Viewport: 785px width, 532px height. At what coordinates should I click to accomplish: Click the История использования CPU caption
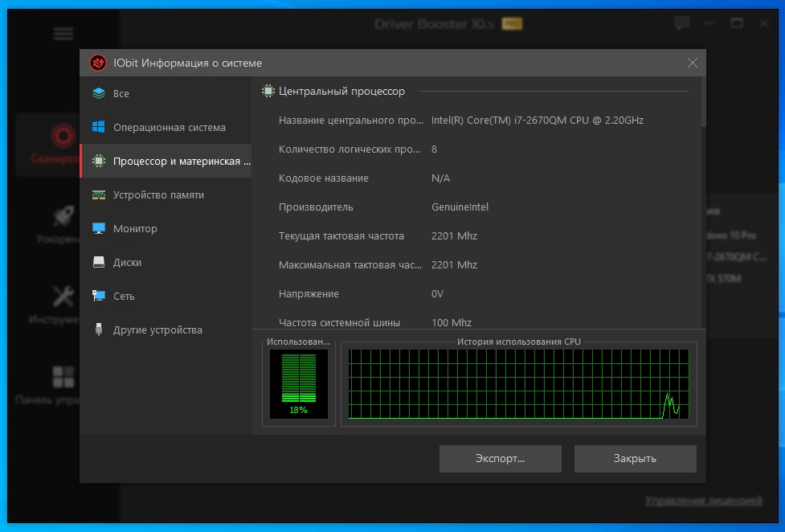[x=519, y=342]
